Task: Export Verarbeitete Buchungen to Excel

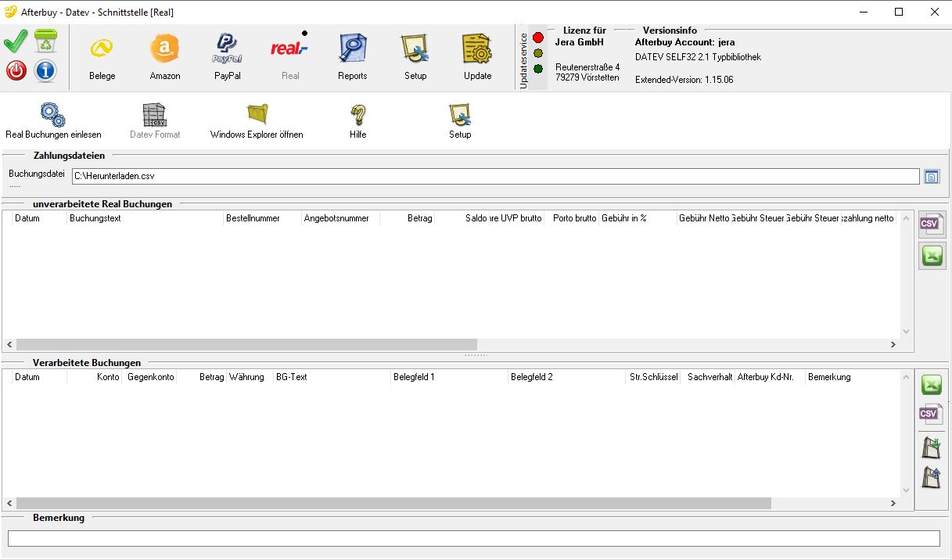Action: (x=931, y=385)
